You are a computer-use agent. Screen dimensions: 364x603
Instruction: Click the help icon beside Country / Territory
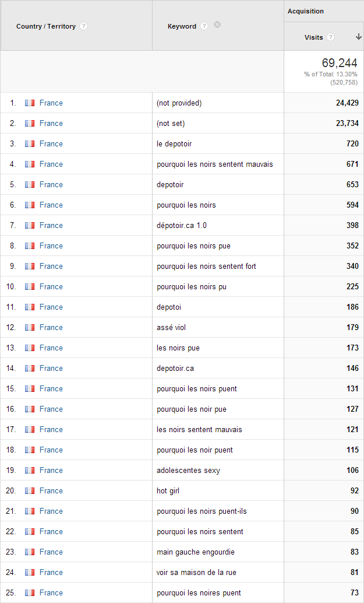(84, 26)
